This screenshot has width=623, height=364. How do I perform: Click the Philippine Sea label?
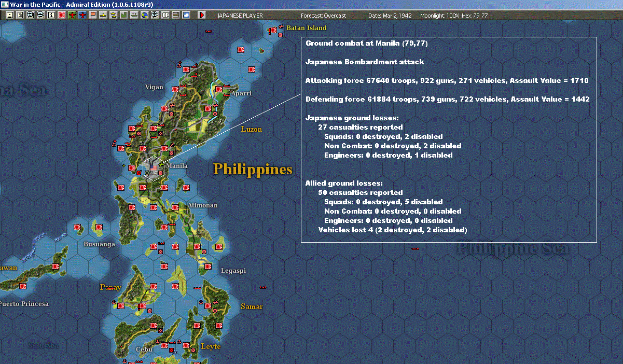click(513, 248)
